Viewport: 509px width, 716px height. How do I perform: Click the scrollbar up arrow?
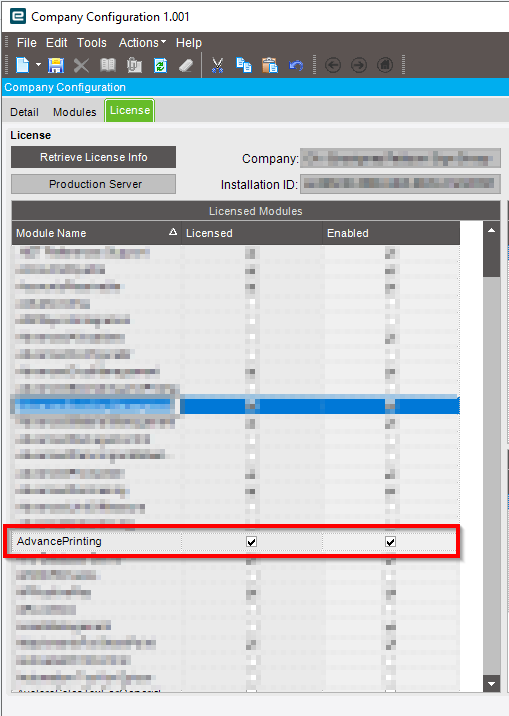click(491, 231)
